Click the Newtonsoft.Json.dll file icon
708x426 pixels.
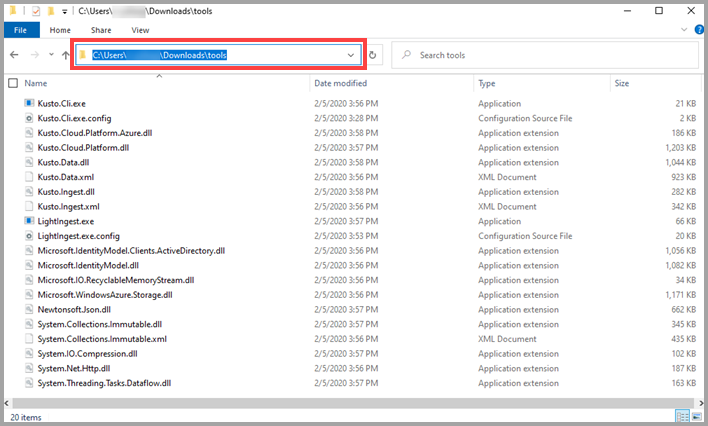29,309
